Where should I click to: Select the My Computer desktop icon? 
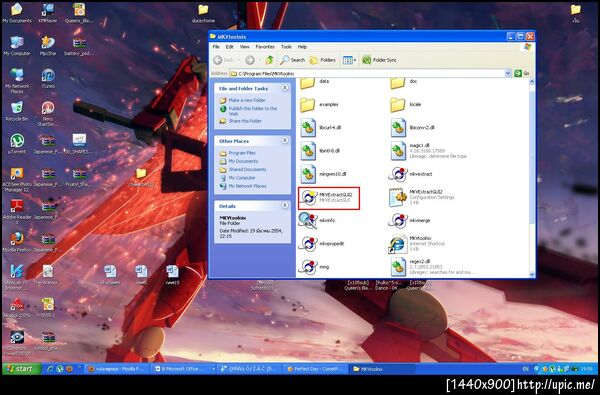pos(17,46)
